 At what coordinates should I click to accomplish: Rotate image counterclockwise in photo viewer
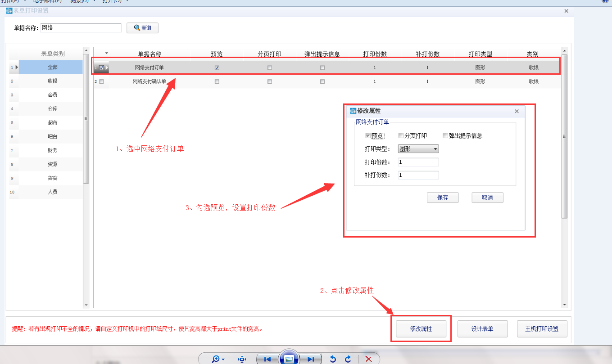[333, 359]
